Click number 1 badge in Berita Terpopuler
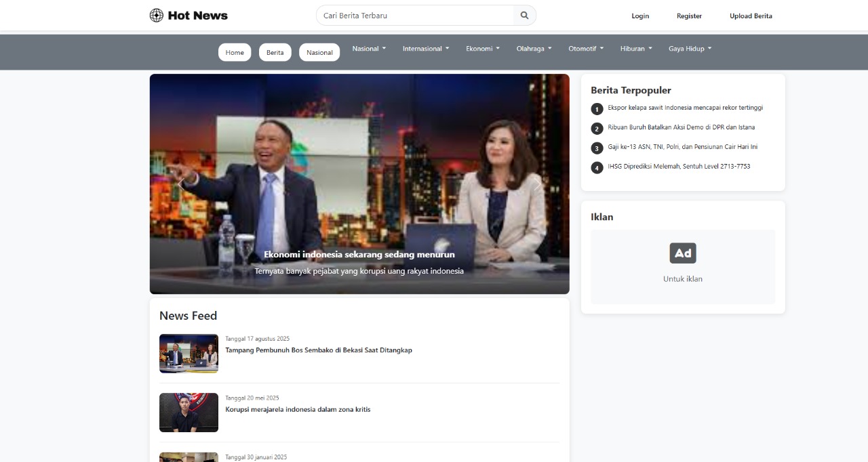 (x=597, y=109)
